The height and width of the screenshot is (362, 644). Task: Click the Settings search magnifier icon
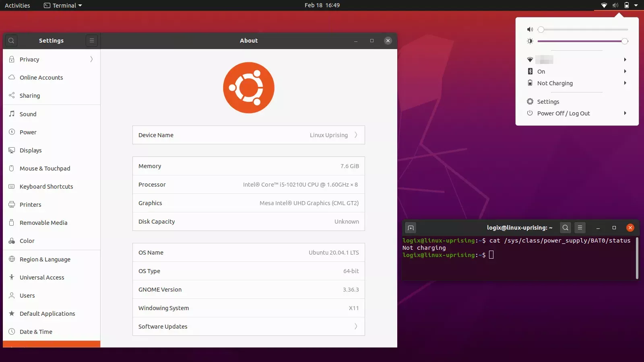(11, 41)
